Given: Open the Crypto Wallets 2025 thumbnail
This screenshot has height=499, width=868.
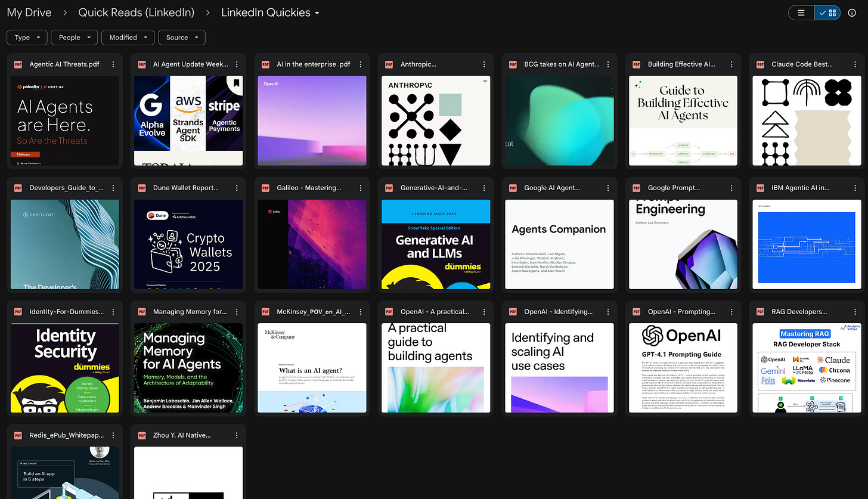Looking at the screenshot, I should pos(188,244).
